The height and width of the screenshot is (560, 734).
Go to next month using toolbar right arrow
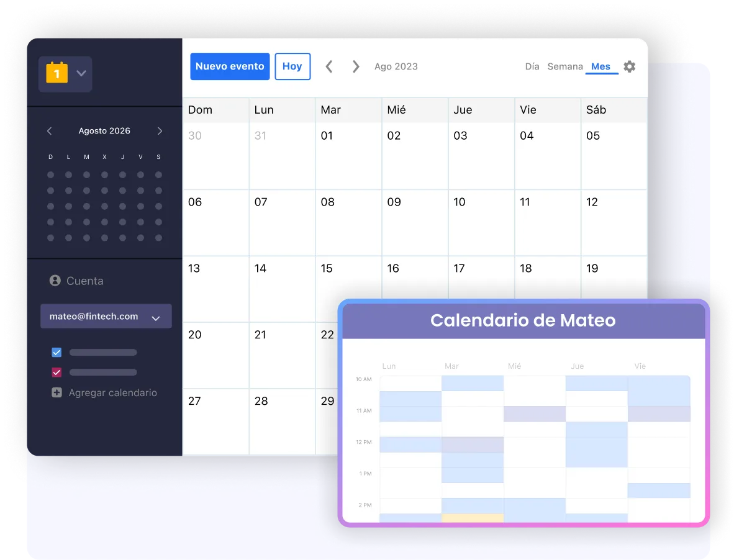[x=355, y=66]
